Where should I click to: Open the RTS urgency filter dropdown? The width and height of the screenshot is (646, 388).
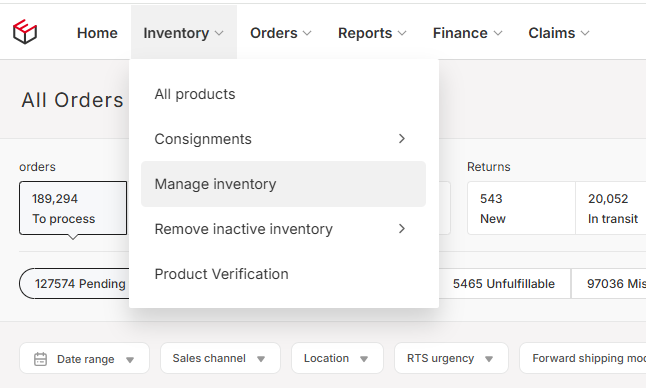click(x=451, y=358)
